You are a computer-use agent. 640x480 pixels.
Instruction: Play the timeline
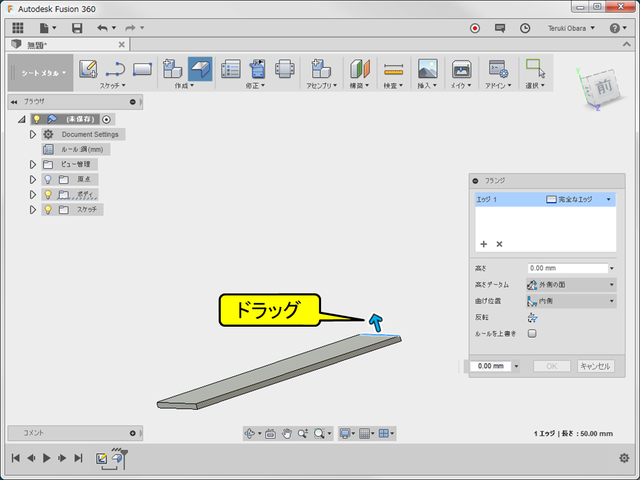click(47, 458)
